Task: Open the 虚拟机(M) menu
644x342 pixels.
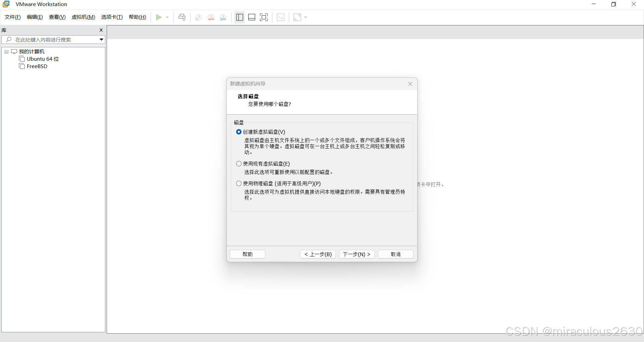Action: coord(84,17)
